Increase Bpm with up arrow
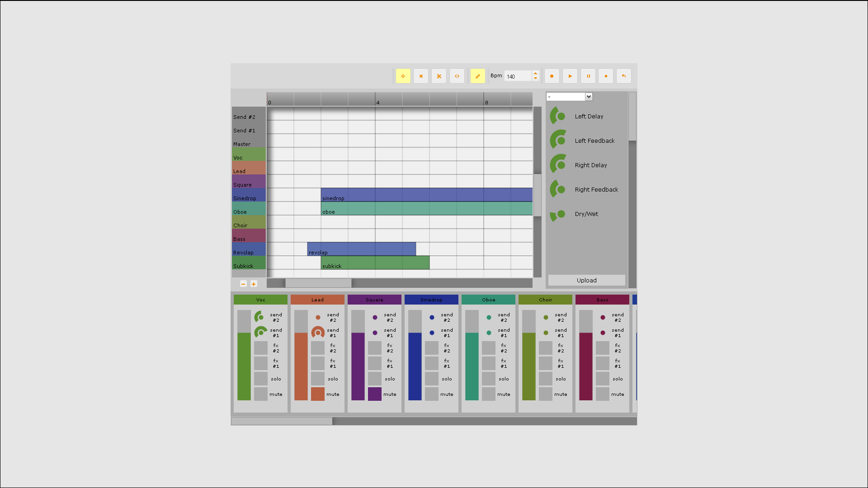 [x=536, y=73]
